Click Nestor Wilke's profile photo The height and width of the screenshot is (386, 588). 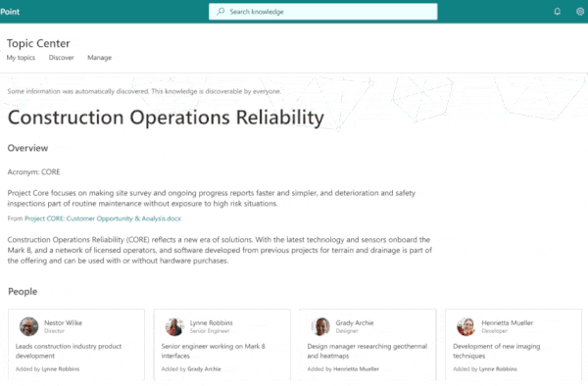28,326
